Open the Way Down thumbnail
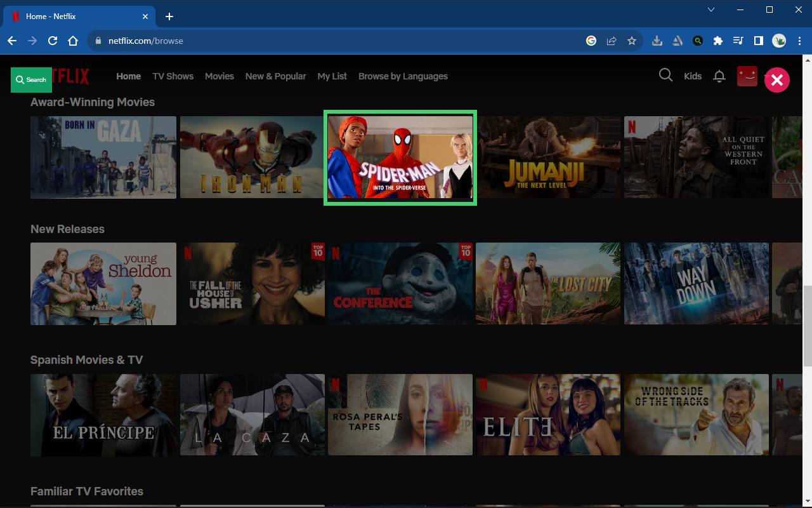The image size is (812, 508). click(x=697, y=284)
